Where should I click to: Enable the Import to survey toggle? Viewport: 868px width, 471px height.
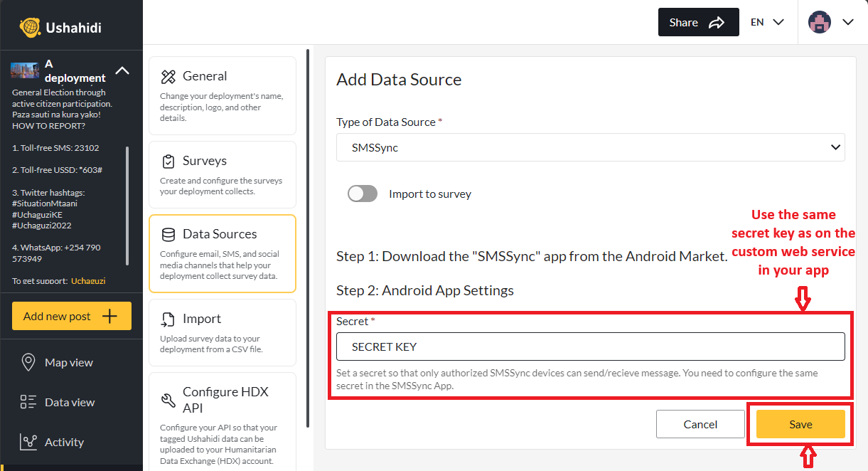pos(363,194)
